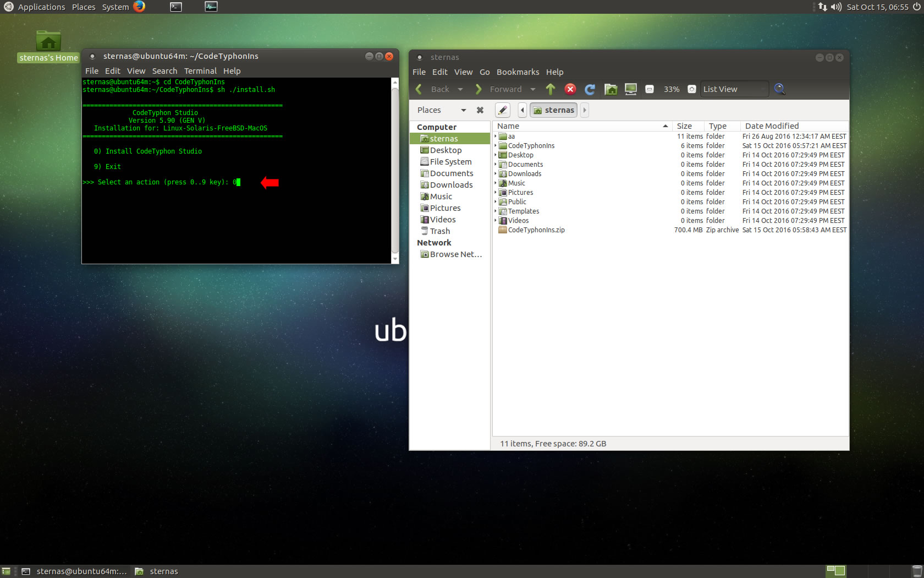Select sternas's Home desktop icon
The height and width of the screenshot is (578, 924).
(48, 46)
